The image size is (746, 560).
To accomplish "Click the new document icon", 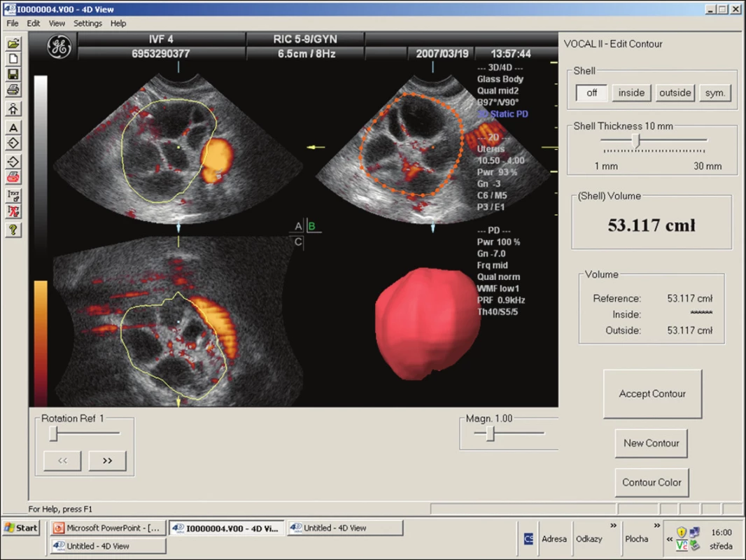I will (x=13, y=59).
